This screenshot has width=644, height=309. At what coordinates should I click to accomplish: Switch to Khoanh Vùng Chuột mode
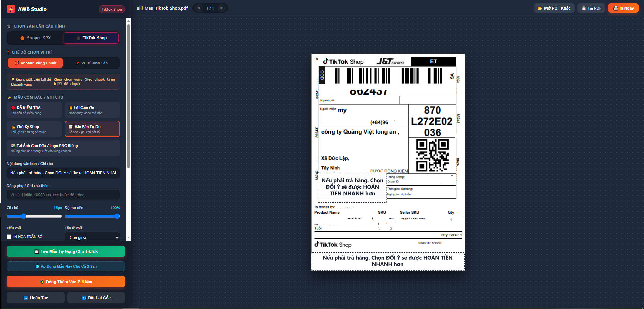[35, 63]
